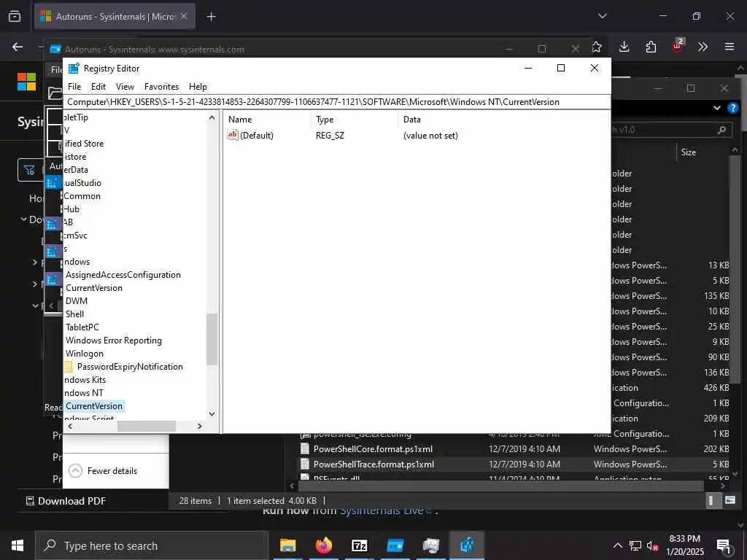Select the (Default) registry value icon
The image size is (747, 560).
(232, 135)
